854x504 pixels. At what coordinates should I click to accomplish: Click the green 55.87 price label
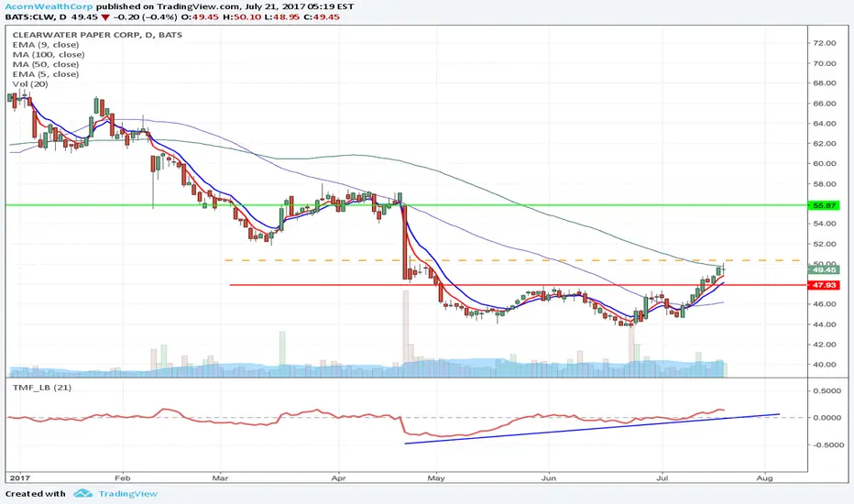click(x=824, y=205)
